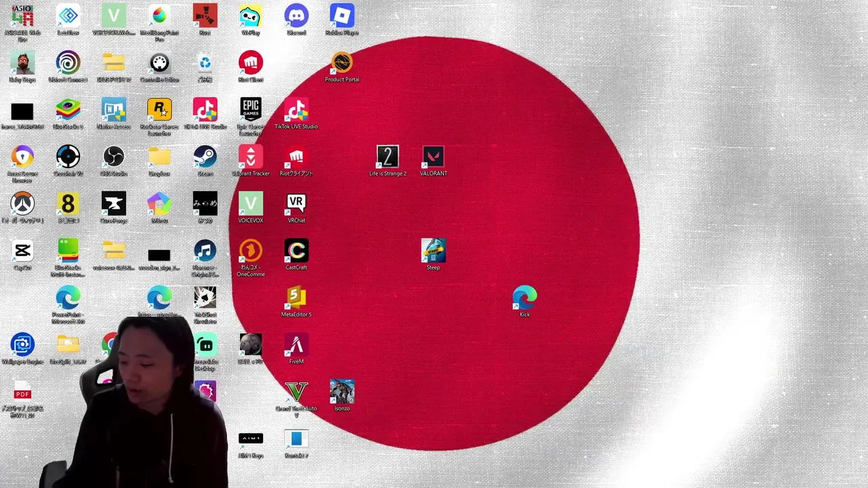The height and width of the screenshot is (488, 868).
Task: Launch CurseForge
Action: pyautogui.click(x=113, y=203)
